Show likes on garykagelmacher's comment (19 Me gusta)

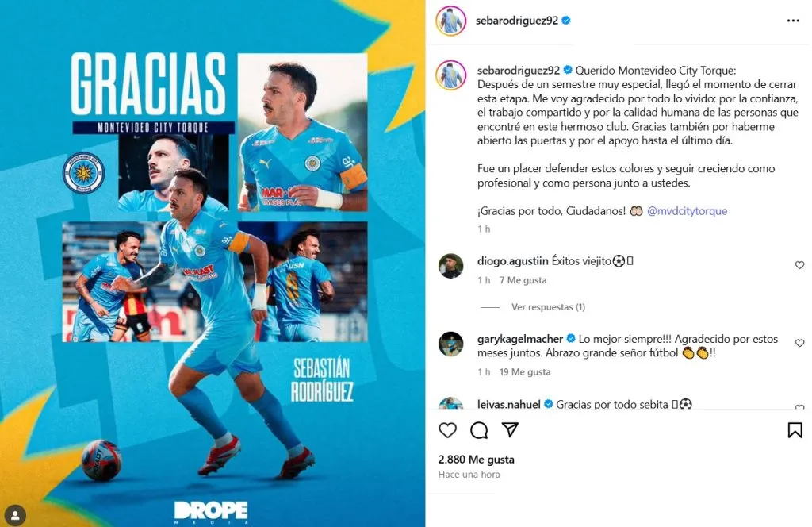(x=525, y=371)
